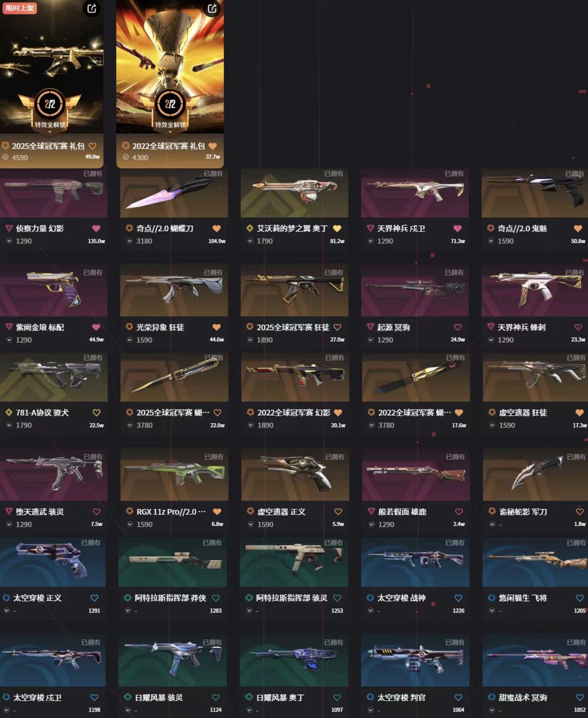Open 艾沃莉的梦之翼 奥丁 skin thumbnail
The height and width of the screenshot is (718, 588).
tap(294, 193)
